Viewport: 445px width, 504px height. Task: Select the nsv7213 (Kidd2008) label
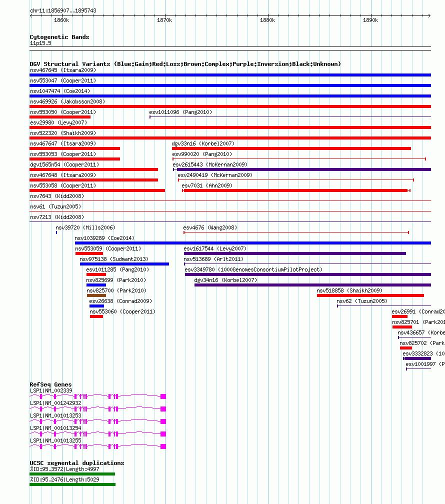pyautogui.click(x=57, y=217)
